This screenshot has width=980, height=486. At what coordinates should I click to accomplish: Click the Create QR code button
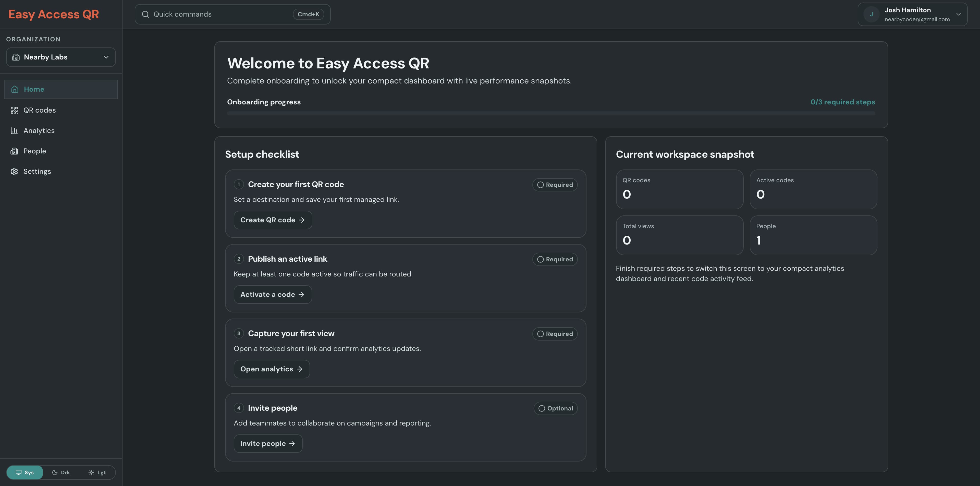click(272, 220)
